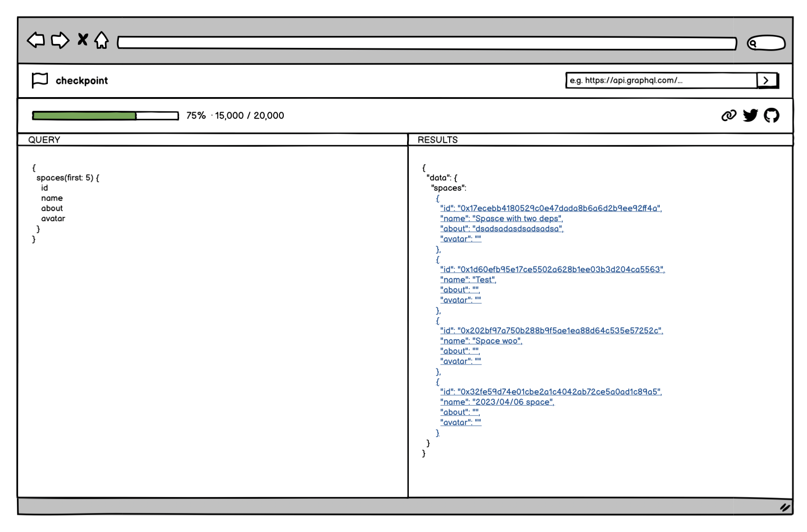Click the '75%' progress percentage text
Image resolution: width=807 pixels, height=532 pixels.
click(x=196, y=116)
